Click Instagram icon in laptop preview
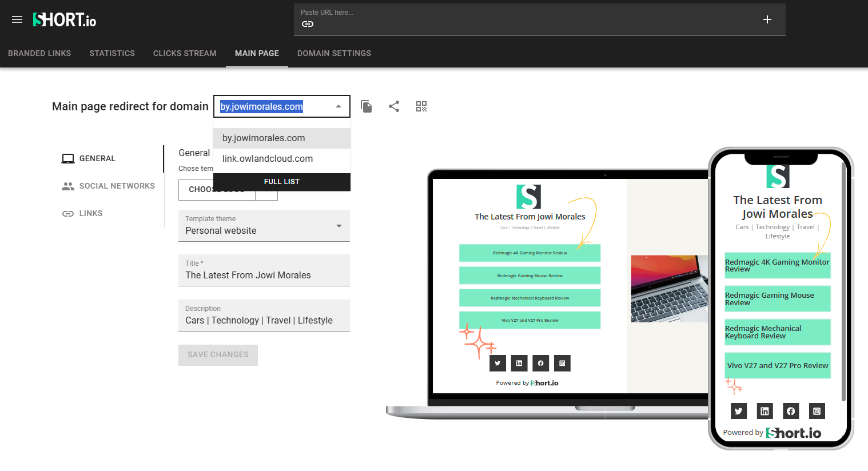Screen dimensions: 868x471 pos(562,363)
